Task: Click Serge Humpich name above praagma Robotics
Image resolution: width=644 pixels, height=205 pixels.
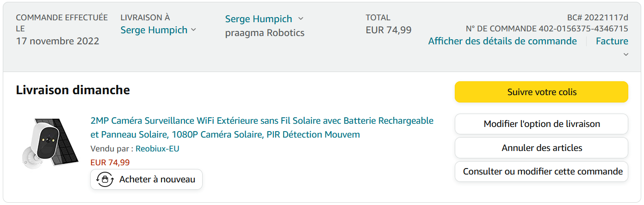Action: (258, 19)
